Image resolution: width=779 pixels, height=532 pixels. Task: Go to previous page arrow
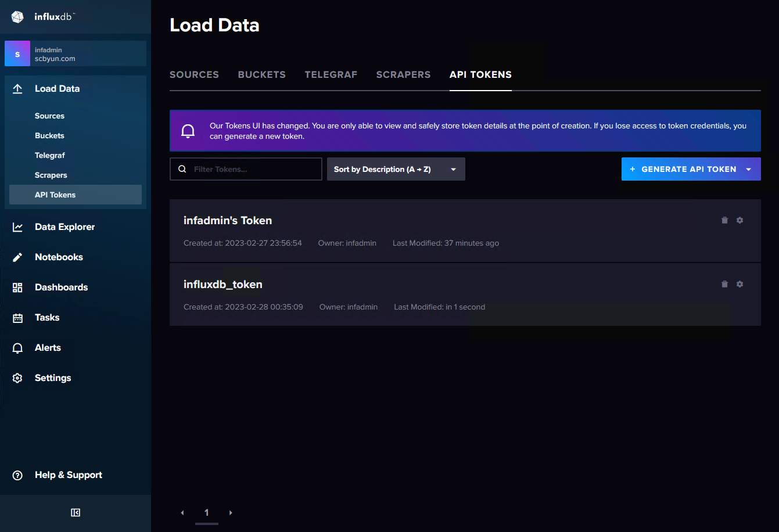[182, 513]
